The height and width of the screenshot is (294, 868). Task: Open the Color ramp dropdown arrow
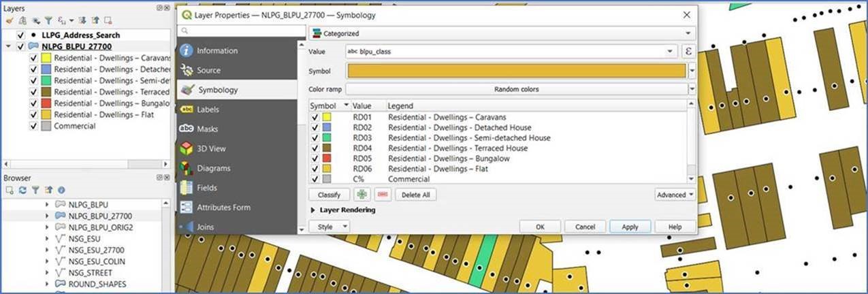coord(692,89)
